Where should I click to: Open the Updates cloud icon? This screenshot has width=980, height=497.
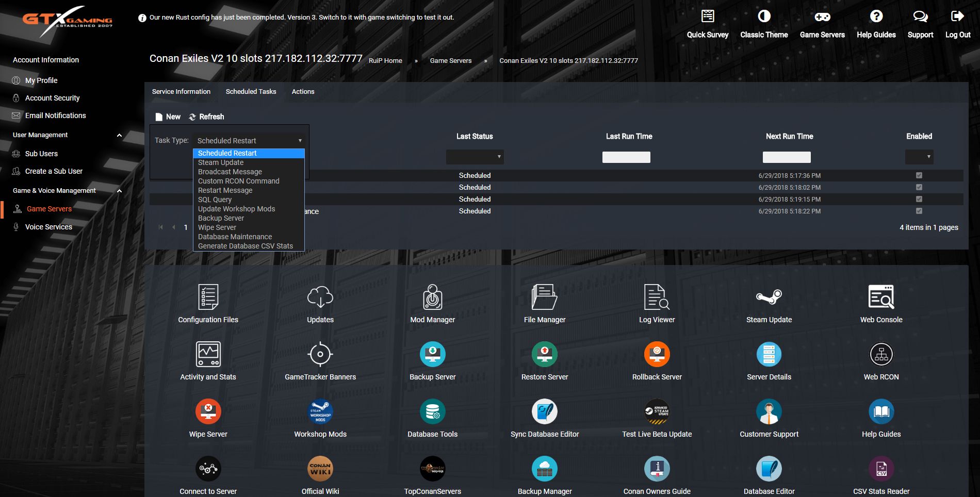[320, 297]
